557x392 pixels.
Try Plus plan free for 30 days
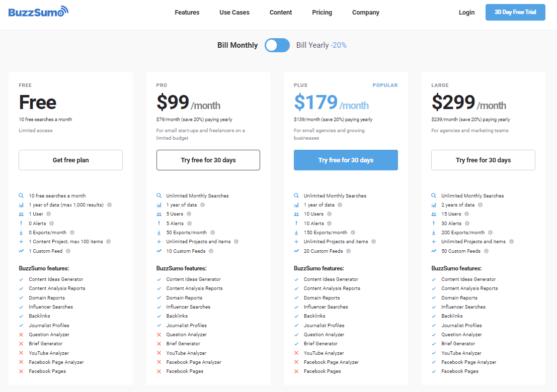(x=346, y=160)
